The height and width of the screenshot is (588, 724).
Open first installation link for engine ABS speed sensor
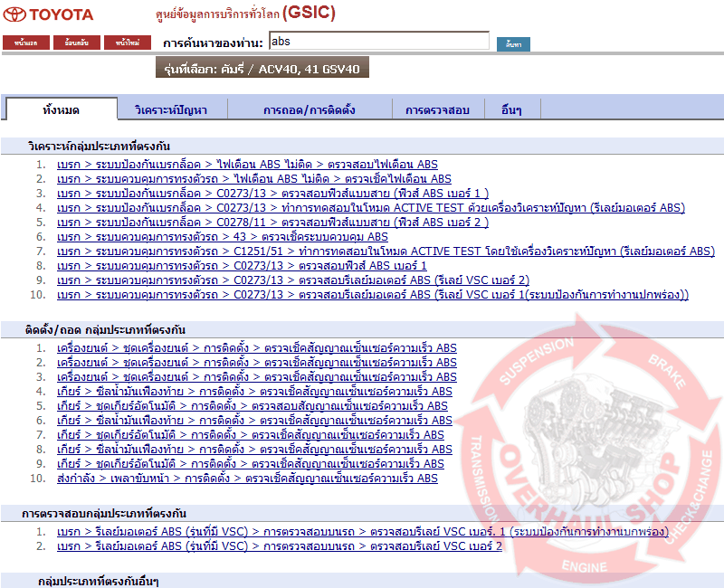point(256,347)
